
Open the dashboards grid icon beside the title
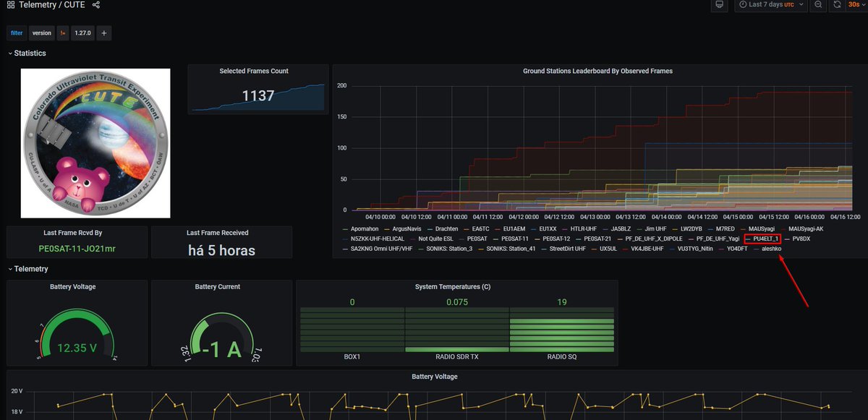click(x=11, y=5)
